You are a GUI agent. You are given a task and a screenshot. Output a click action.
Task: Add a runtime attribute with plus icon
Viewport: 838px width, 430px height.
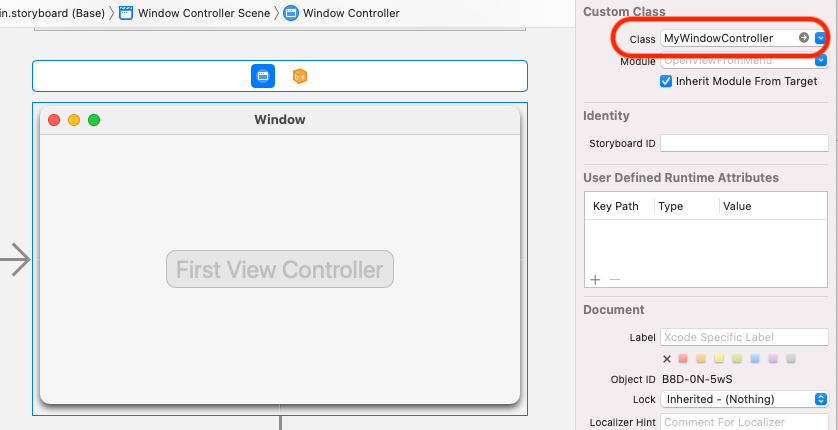click(x=595, y=280)
